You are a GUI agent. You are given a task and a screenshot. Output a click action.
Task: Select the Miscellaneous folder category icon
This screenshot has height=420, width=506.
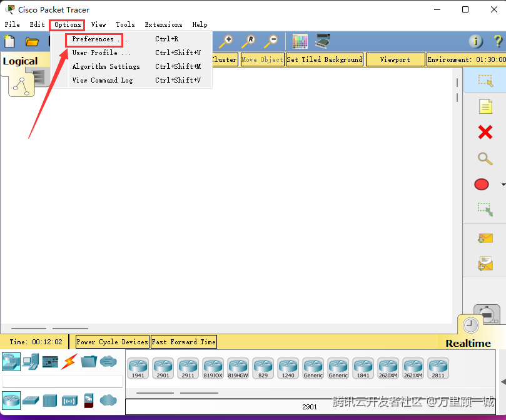89,362
